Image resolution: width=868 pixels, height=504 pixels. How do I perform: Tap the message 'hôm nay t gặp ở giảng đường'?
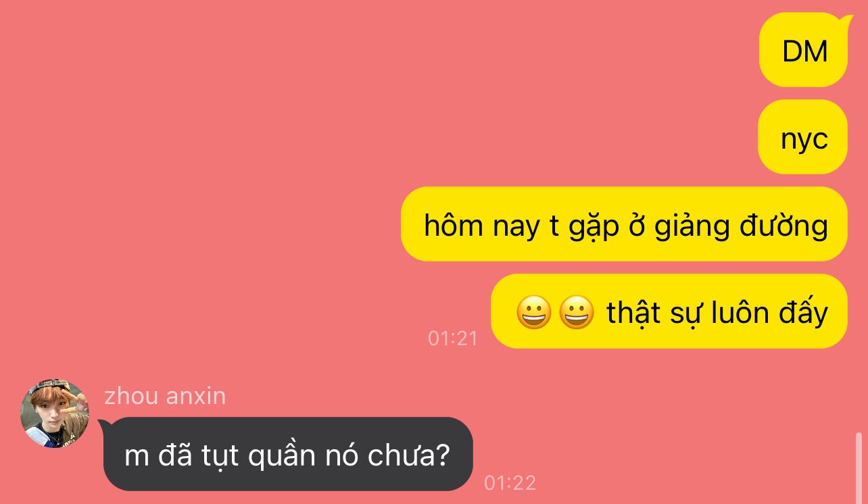click(x=624, y=224)
